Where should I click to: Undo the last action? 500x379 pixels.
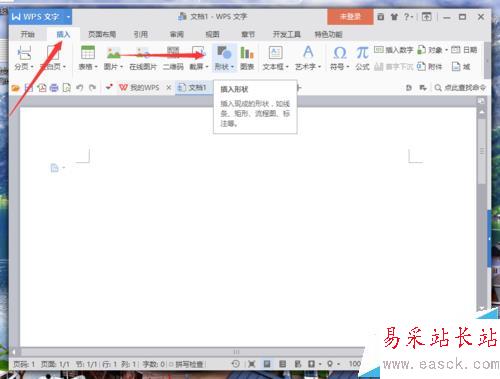(79, 88)
